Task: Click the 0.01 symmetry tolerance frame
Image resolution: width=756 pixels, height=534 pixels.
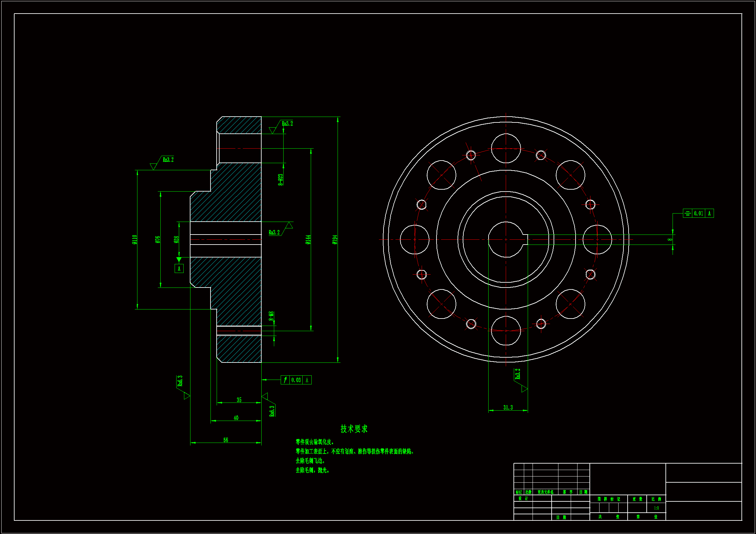Action: coord(698,213)
